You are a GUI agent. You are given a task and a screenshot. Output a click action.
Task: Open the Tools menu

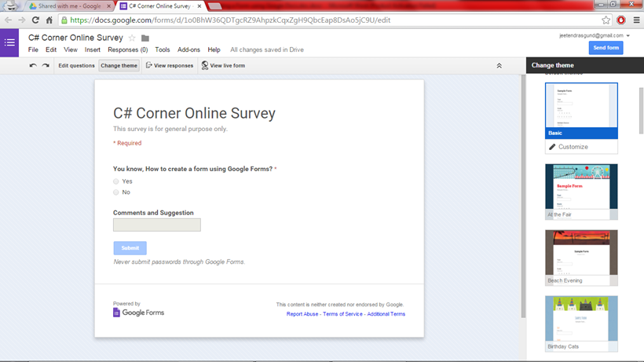(163, 49)
